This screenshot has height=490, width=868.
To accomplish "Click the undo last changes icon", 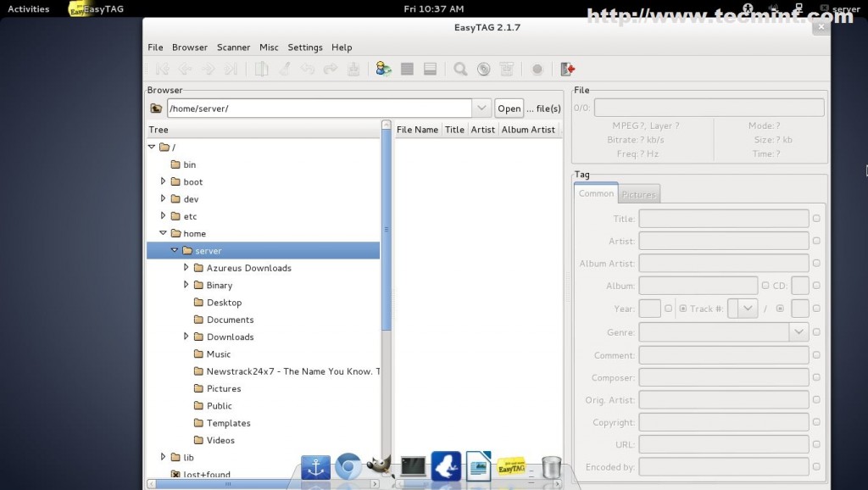I will (x=308, y=70).
